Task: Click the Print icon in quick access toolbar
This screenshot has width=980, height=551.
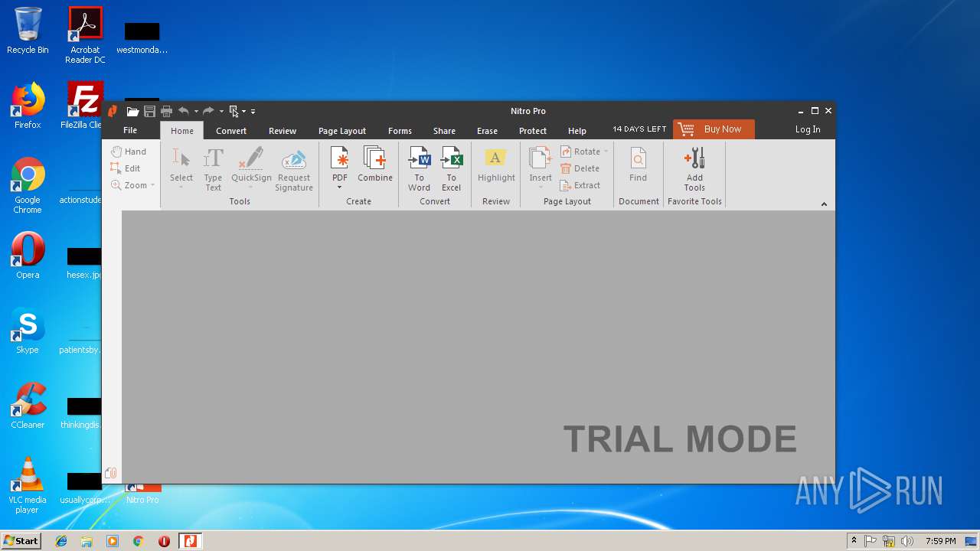Action: (166, 112)
